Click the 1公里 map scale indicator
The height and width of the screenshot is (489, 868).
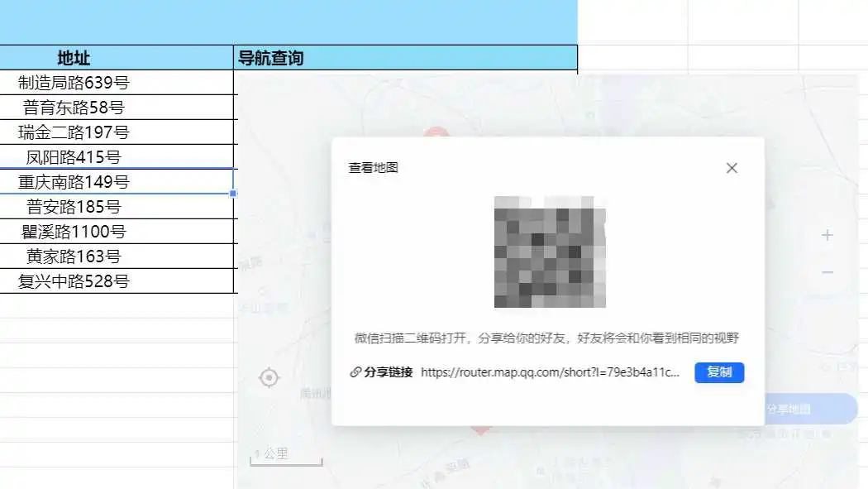point(286,456)
